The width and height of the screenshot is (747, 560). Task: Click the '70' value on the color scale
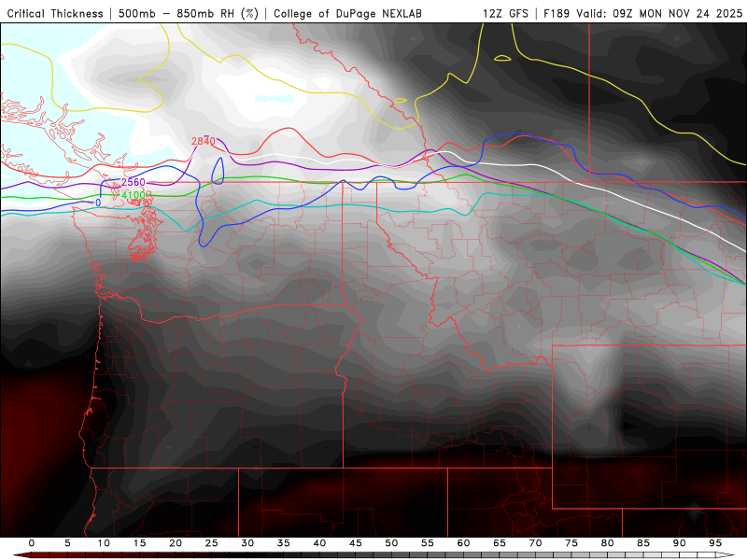[535, 543]
